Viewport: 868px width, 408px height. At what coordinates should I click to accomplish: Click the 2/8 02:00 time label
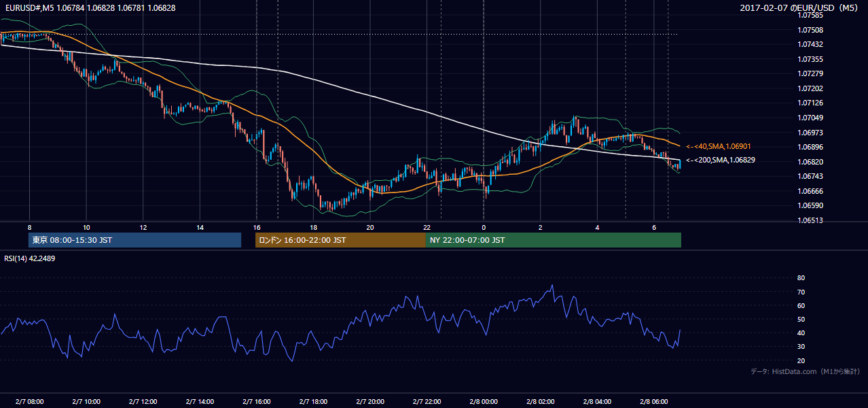tap(541, 402)
